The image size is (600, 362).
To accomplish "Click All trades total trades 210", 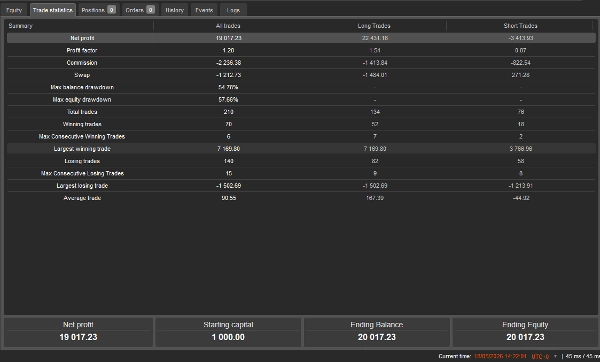I will point(228,112).
